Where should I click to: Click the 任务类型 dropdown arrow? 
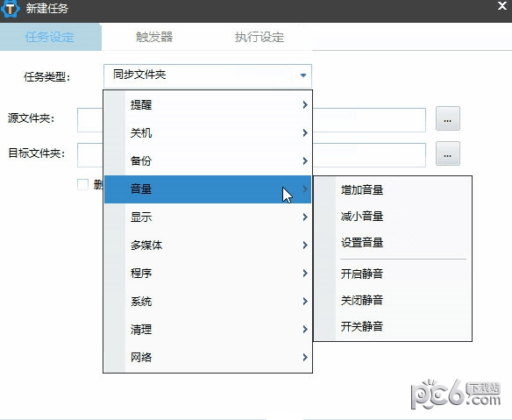tap(303, 75)
